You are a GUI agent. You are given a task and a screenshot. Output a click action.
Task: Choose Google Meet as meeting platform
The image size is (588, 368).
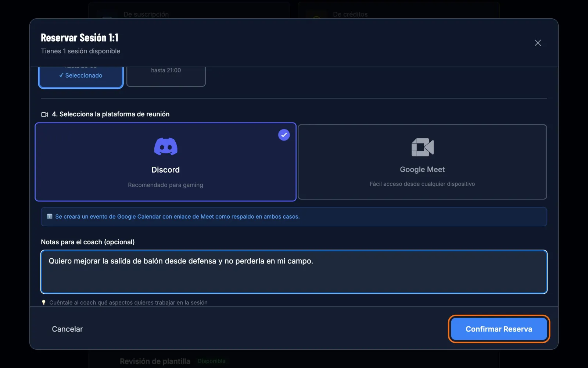(422, 162)
